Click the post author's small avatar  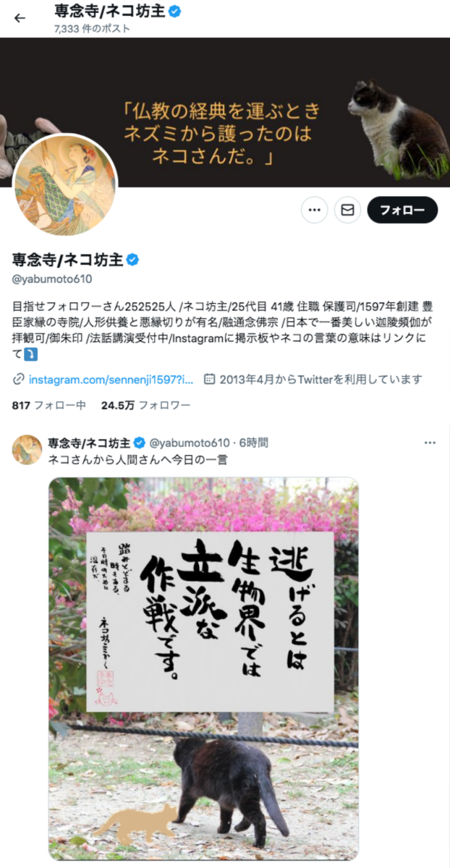(27, 450)
